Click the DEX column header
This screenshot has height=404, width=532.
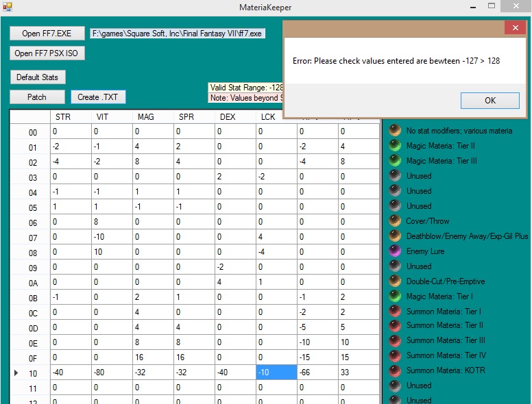click(x=235, y=116)
